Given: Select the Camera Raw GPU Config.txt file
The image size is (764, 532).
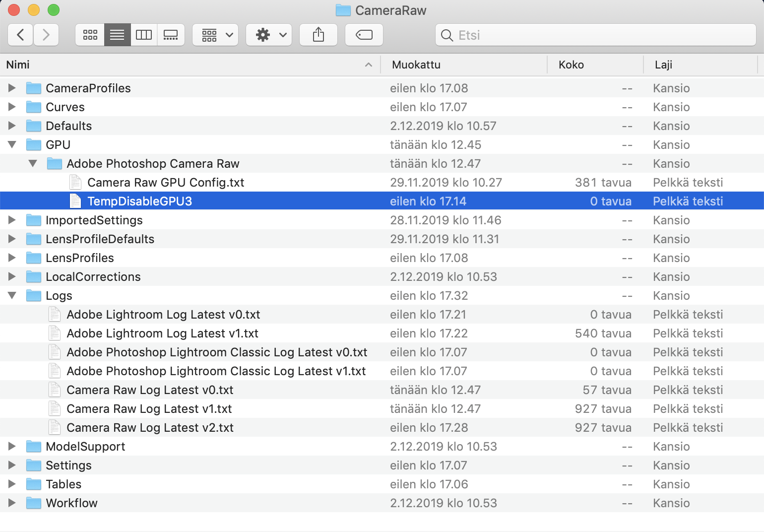Looking at the screenshot, I should (165, 182).
